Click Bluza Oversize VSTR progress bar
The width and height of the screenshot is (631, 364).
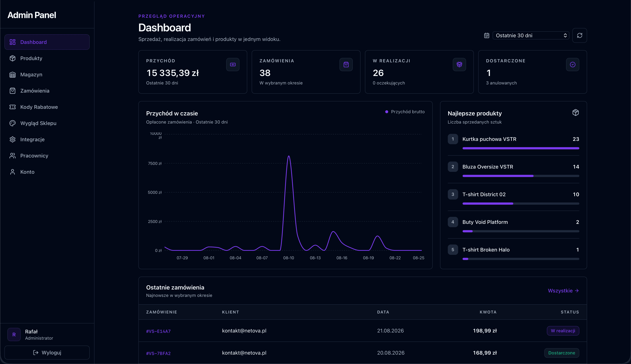click(521, 176)
